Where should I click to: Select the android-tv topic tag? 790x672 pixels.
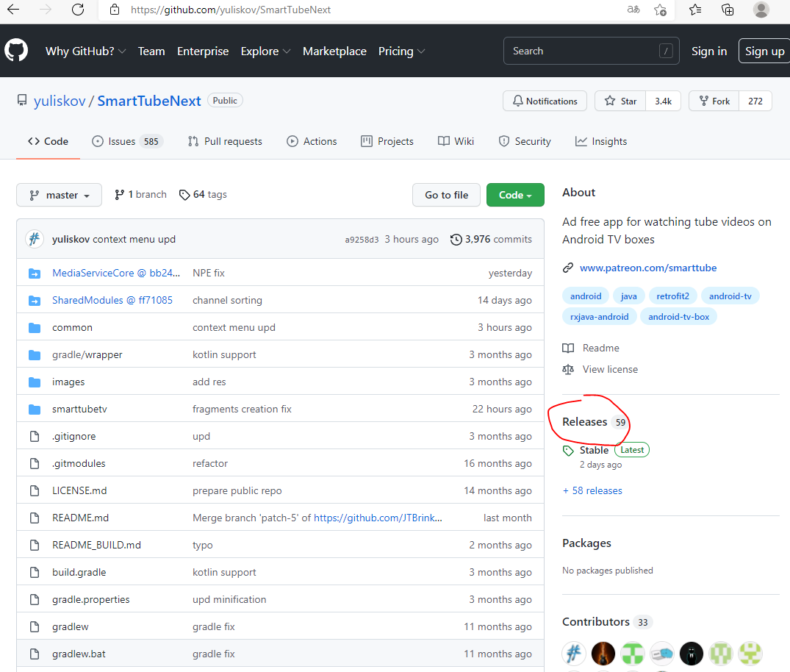[730, 296]
